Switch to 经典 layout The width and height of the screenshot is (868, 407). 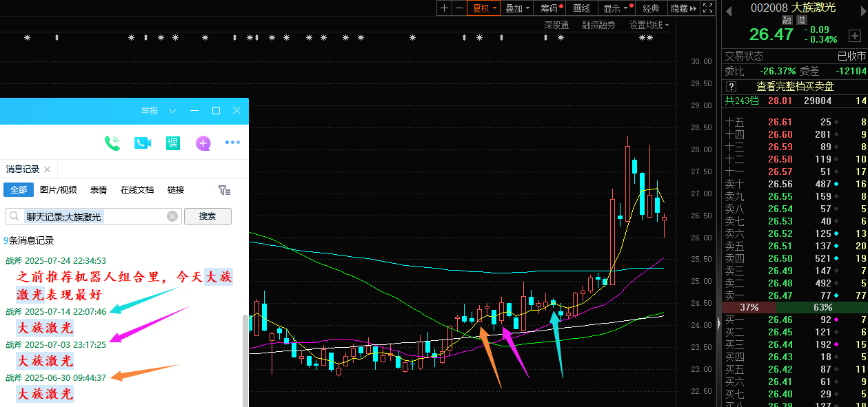coord(651,8)
